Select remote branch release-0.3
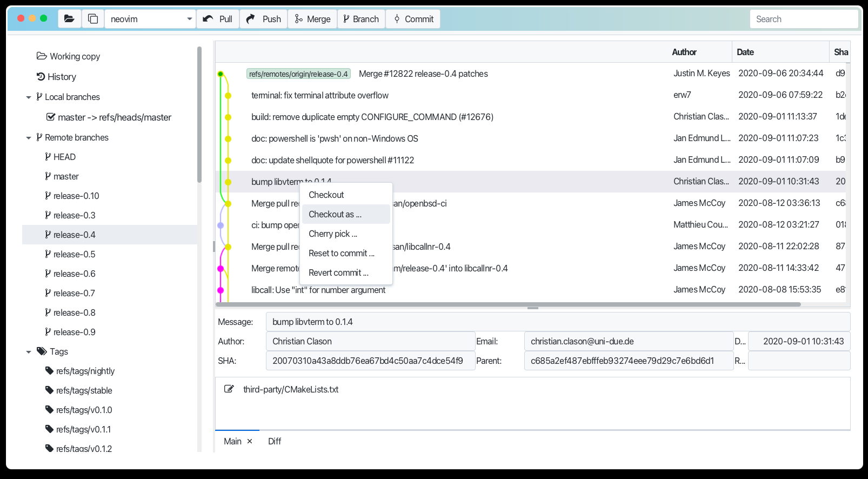This screenshot has height=479, width=868. click(x=70, y=215)
